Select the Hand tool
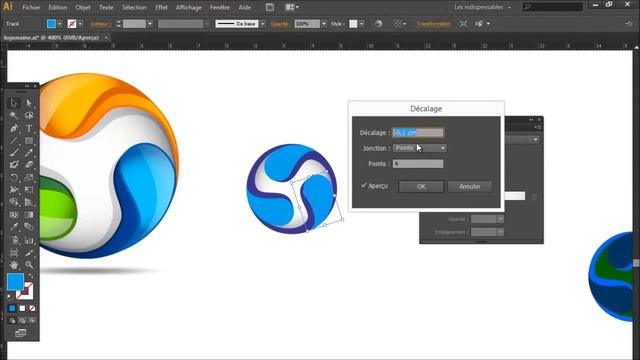The width and height of the screenshot is (640, 360). click(14, 264)
